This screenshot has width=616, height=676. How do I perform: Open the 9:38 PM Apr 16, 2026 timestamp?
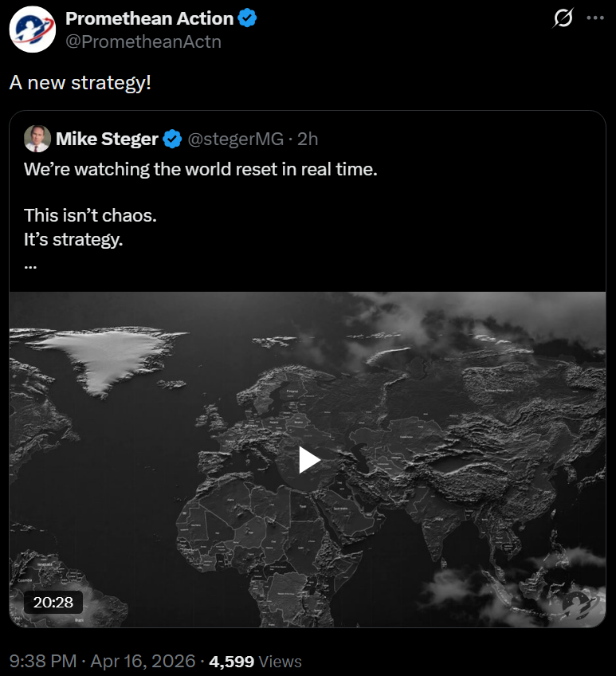click(x=103, y=661)
